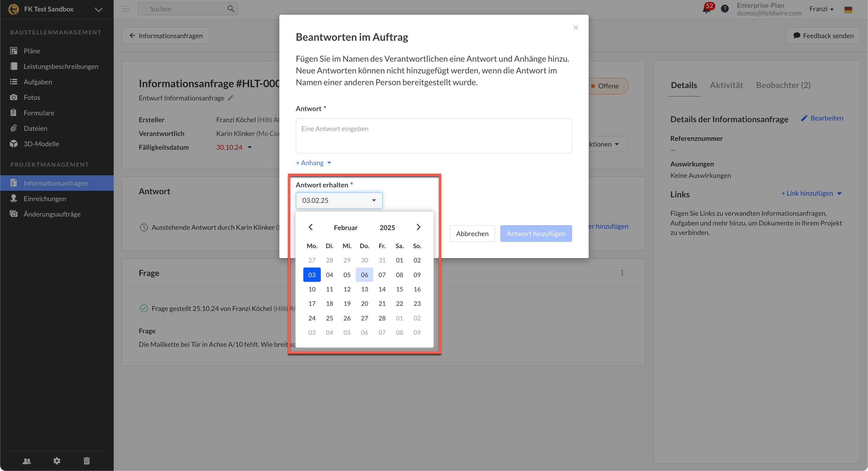Click the Februar month label
This screenshot has width=868, height=471.
tap(346, 227)
